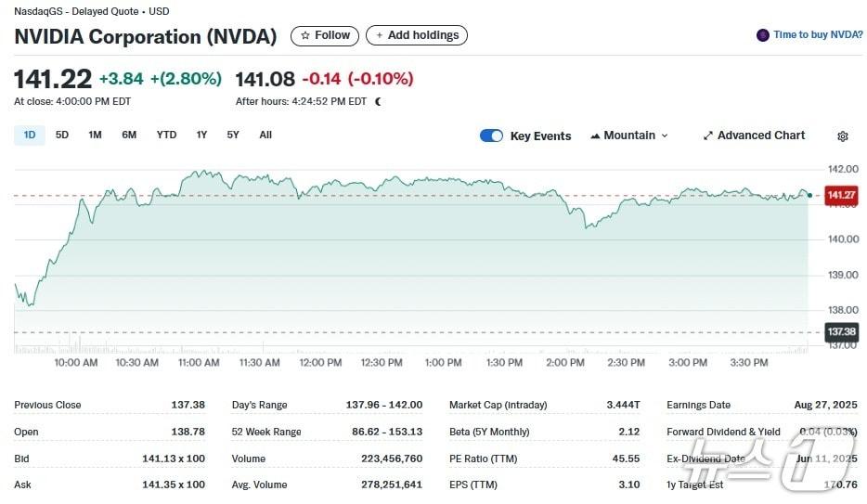867x504 pixels.
Task: Expand the Mountain chart type dropdown
Action: click(629, 136)
